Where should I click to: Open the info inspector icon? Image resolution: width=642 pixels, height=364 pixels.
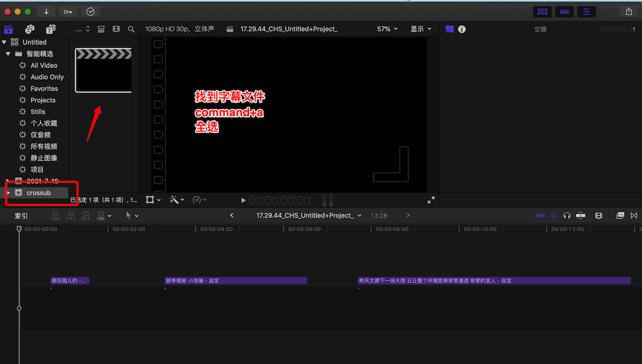(x=462, y=29)
